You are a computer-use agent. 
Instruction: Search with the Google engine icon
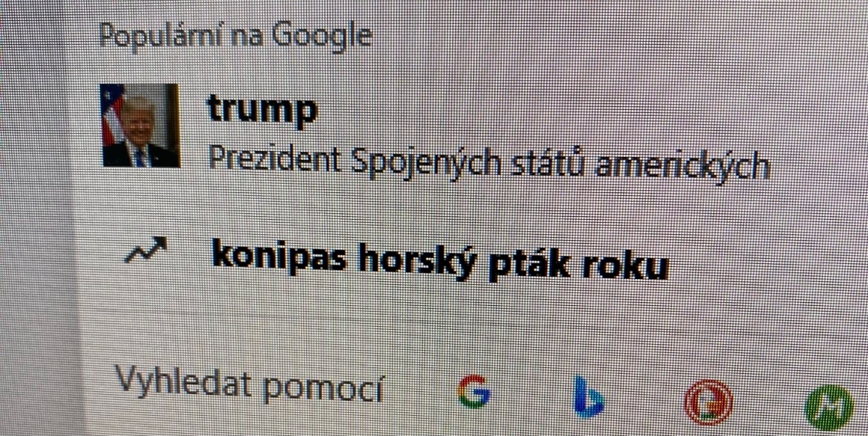click(475, 392)
